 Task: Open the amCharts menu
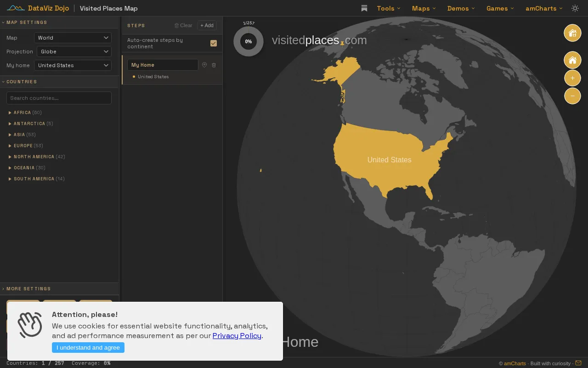[x=544, y=8]
